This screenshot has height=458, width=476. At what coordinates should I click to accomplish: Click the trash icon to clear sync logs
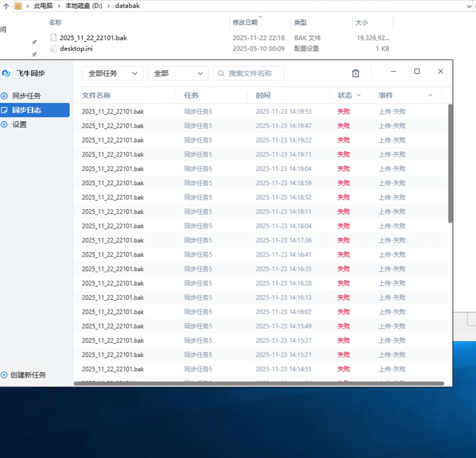[355, 74]
